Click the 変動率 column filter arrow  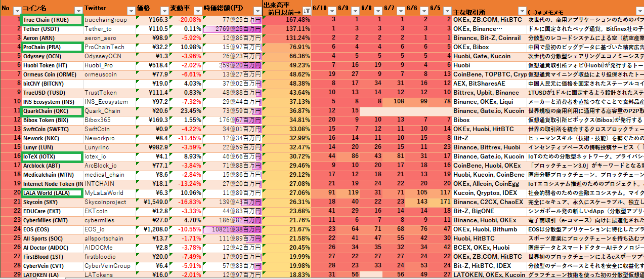coord(198,10)
